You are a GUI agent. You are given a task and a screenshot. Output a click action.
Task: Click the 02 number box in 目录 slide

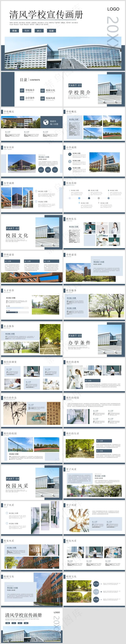[x=42, y=90]
